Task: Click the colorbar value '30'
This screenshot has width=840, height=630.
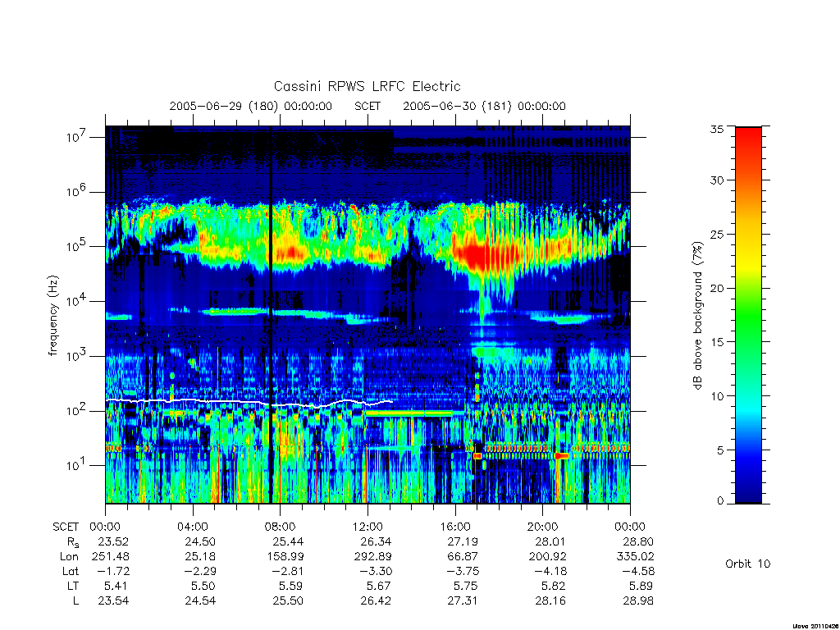Action: (716, 180)
